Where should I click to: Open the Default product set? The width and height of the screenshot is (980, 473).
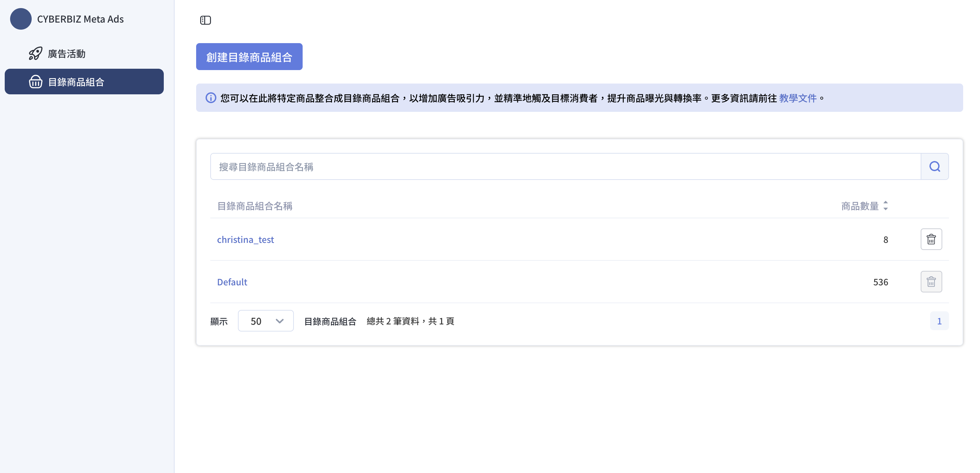[x=232, y=282]
